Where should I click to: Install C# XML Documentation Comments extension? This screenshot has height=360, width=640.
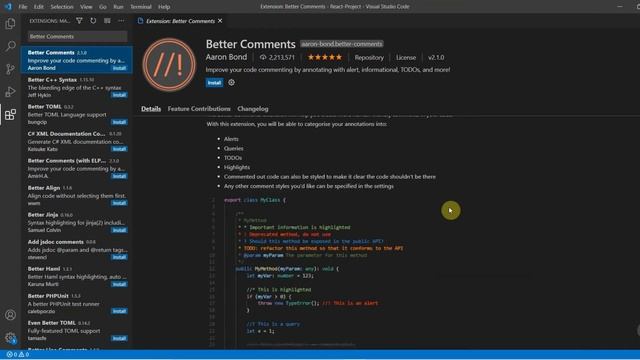click(119, 149)
